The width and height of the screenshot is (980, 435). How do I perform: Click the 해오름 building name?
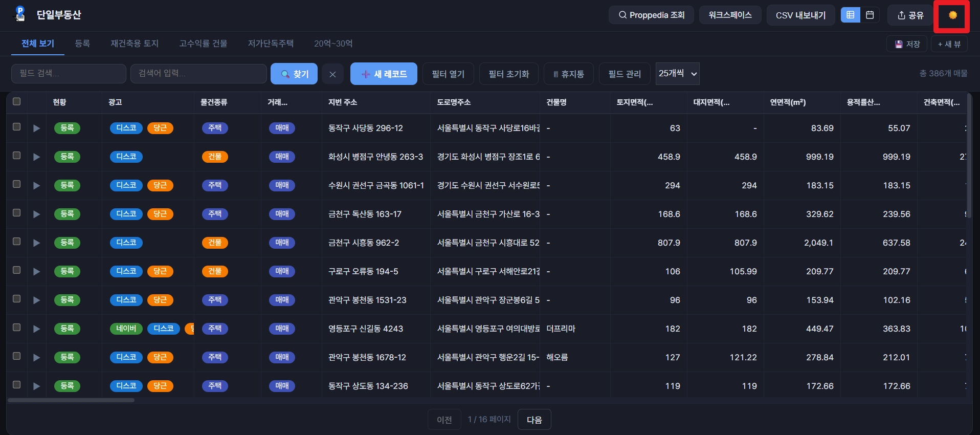pyautogui.click(x=557, y=357)
